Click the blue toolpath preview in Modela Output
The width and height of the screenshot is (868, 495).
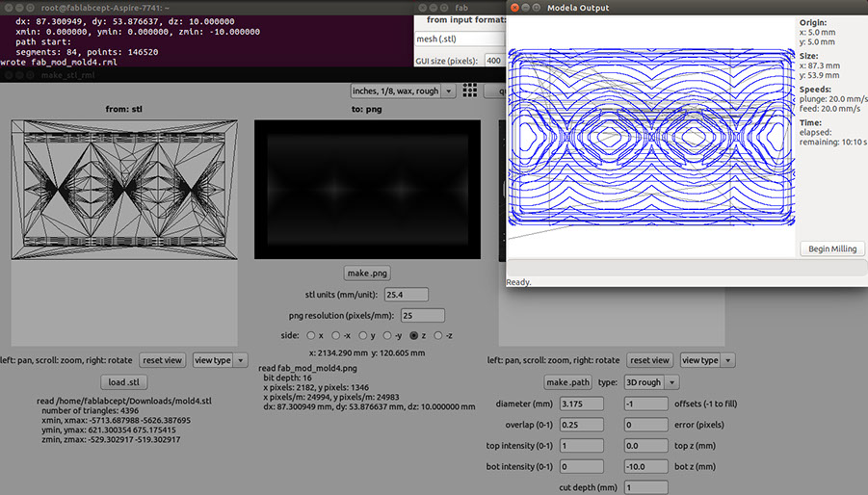[651, 137]
